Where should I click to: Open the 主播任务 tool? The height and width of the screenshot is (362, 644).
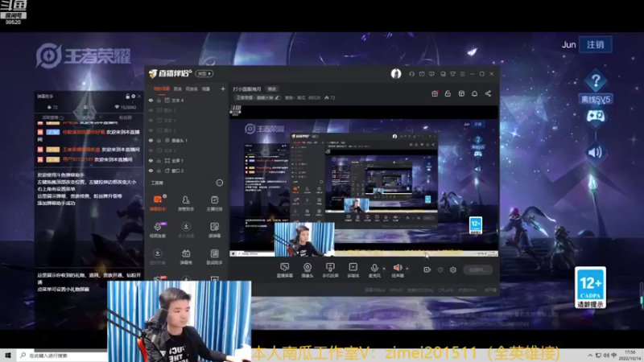point(214,204)
